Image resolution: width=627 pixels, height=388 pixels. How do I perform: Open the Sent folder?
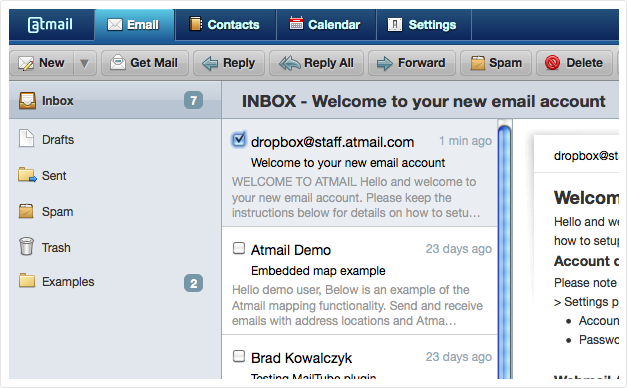point(115,175)
